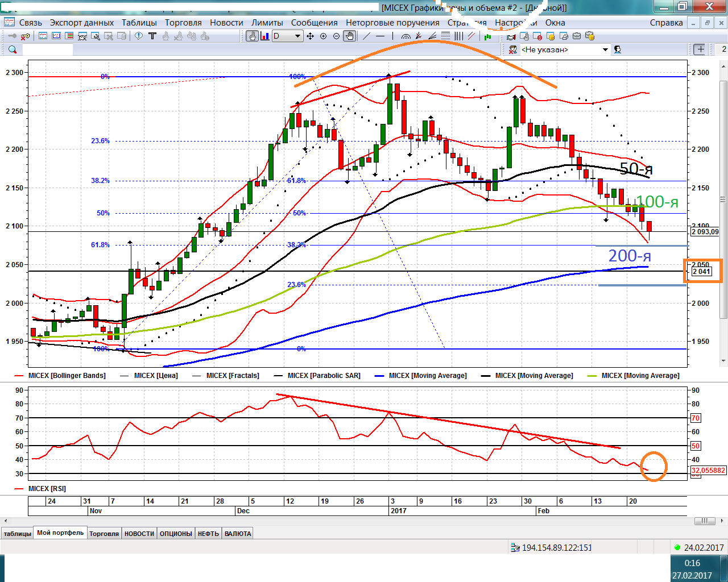Click the zoom out minus-circle icon
The height and width of the screenshot is (582, 728).
tap(336, 36)
